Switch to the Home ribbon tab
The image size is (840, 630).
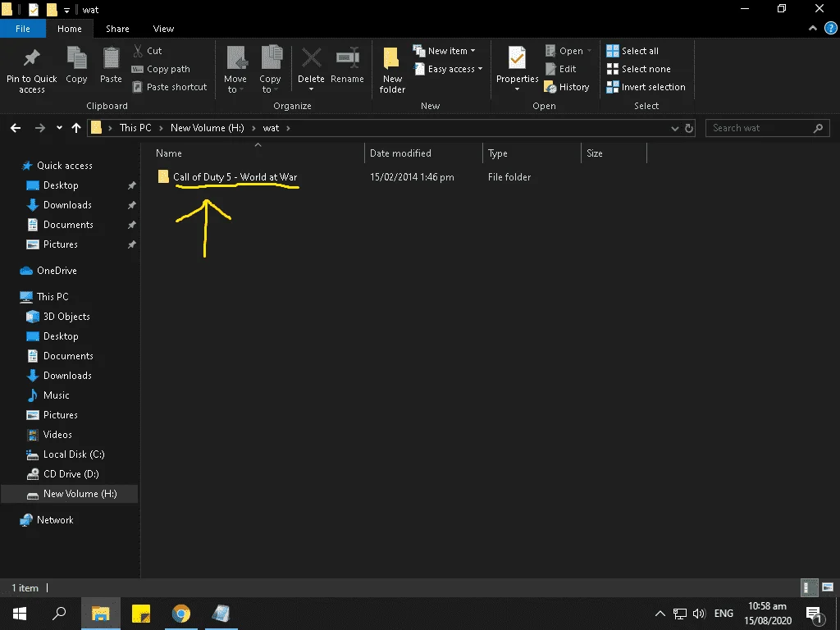(x=70, y=29)
